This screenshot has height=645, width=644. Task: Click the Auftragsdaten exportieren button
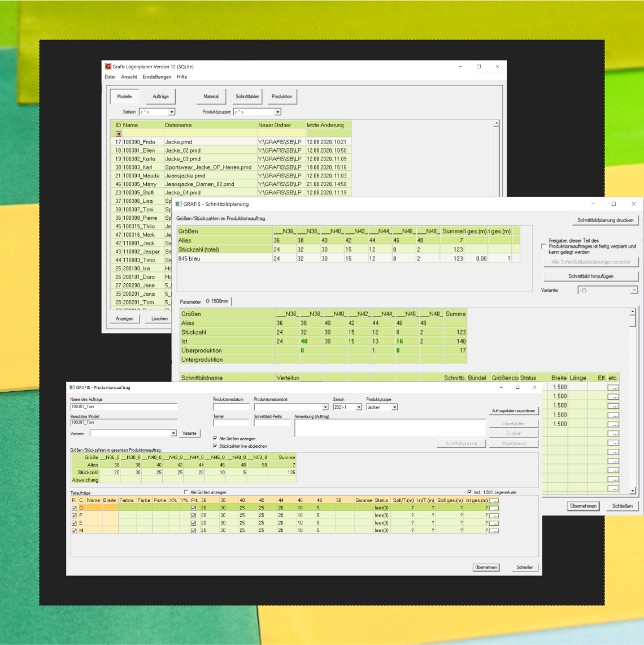(x=514, y=411)
